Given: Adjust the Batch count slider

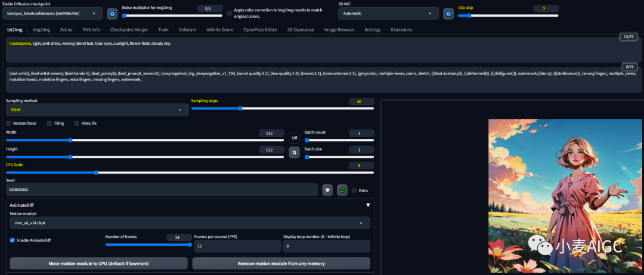Looking at the screenshot, I should click(x=339, y=140).
